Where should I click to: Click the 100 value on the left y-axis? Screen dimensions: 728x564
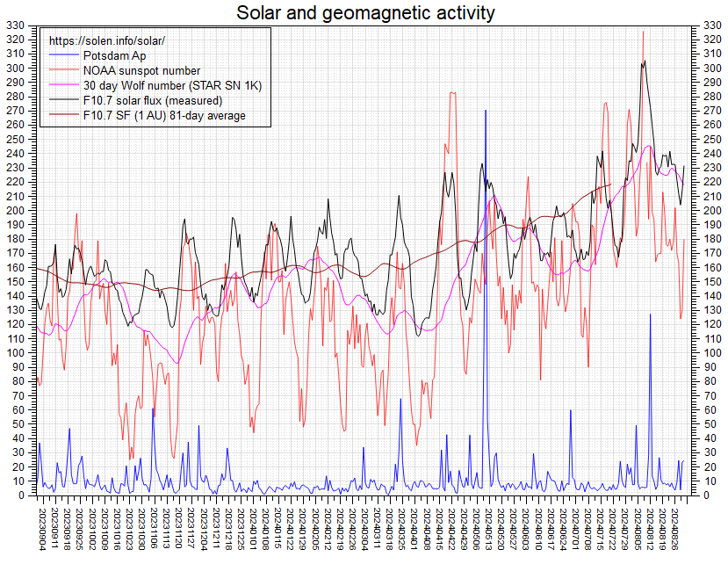(x=16, y=352)
